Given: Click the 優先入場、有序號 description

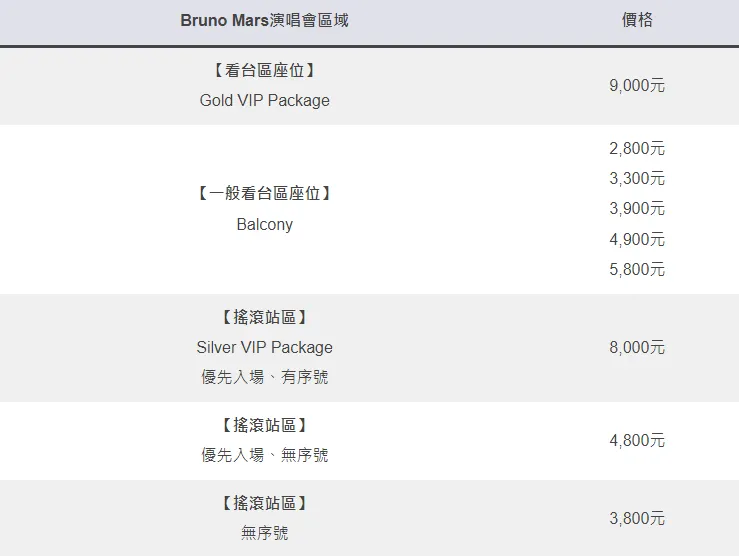Looking at the screenshot, I should [264, 377].
